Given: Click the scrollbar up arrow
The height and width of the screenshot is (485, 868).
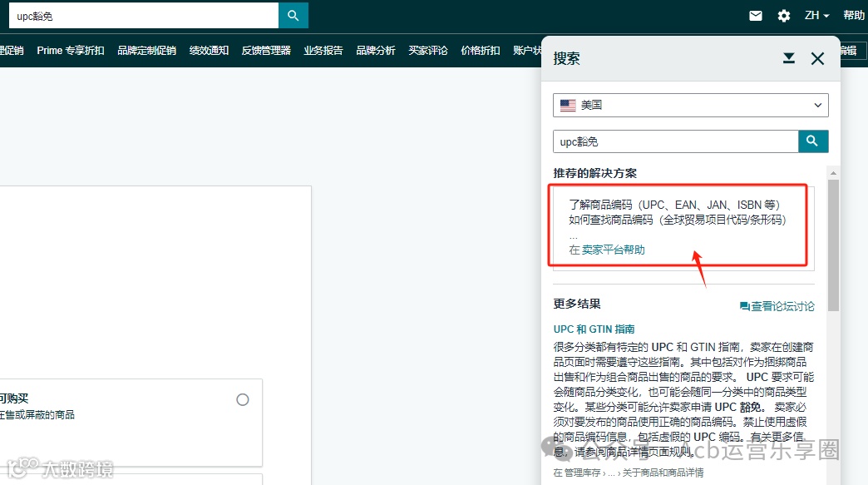Looking at the screenshot, I should 833,173.
